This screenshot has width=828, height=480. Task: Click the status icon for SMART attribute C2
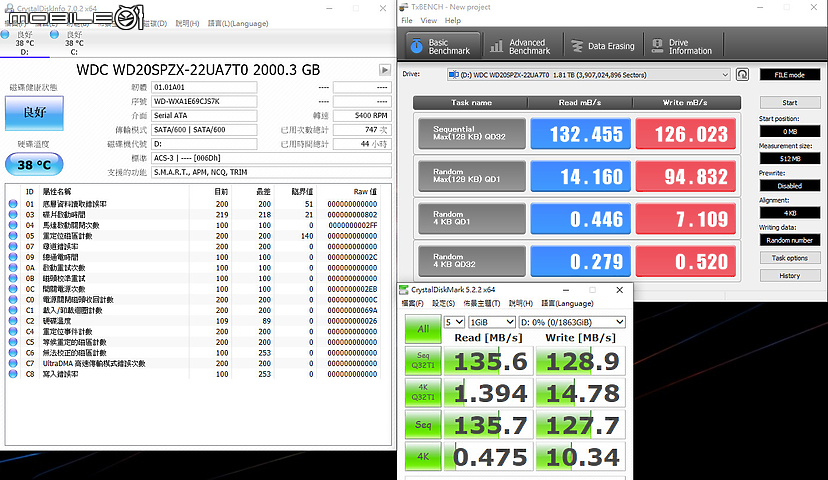13,321
